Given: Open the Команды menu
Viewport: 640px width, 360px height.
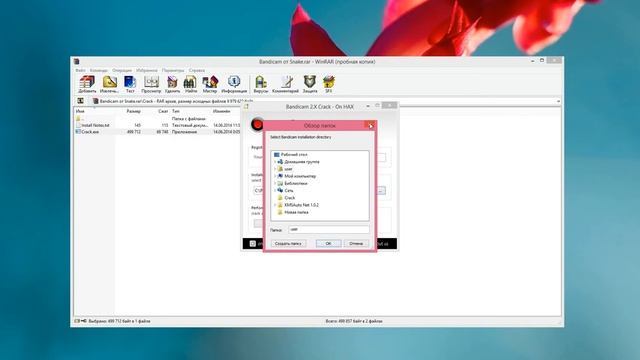Looking at the screenshot, I should point(99,70).
